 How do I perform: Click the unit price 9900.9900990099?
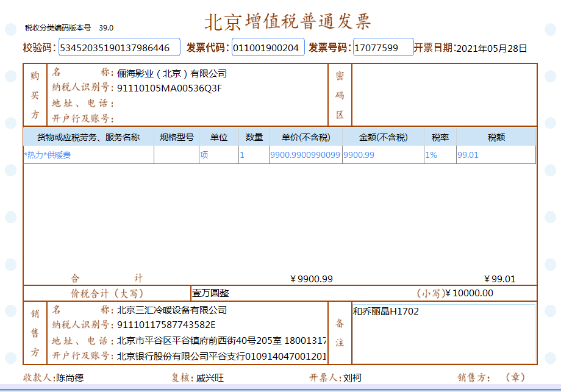(305, 155)
